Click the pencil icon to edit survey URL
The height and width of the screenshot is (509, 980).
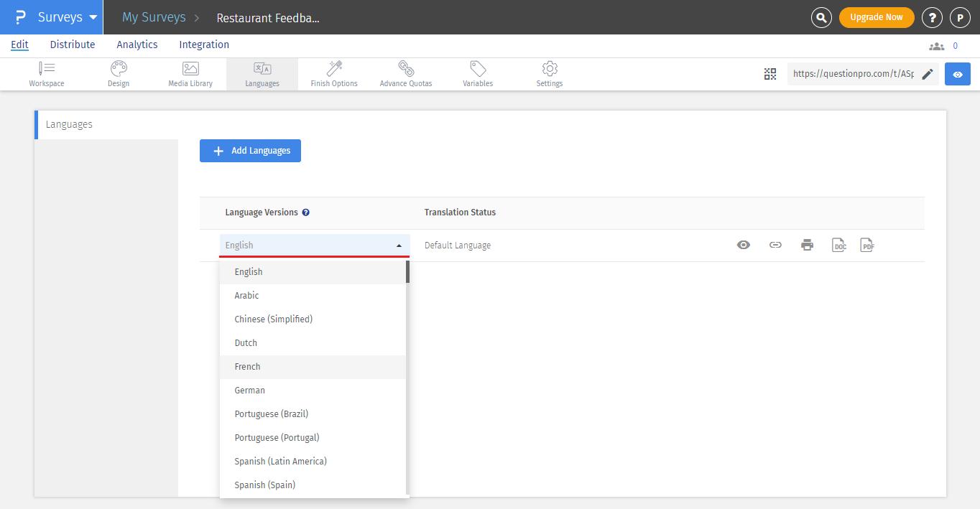[x=928, y=74]
